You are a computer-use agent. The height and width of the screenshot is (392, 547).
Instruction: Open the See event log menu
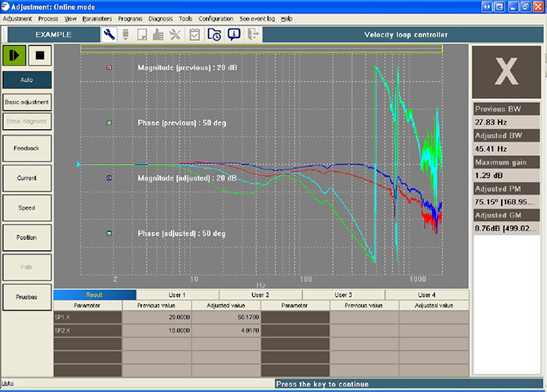(x=257, y=19)
